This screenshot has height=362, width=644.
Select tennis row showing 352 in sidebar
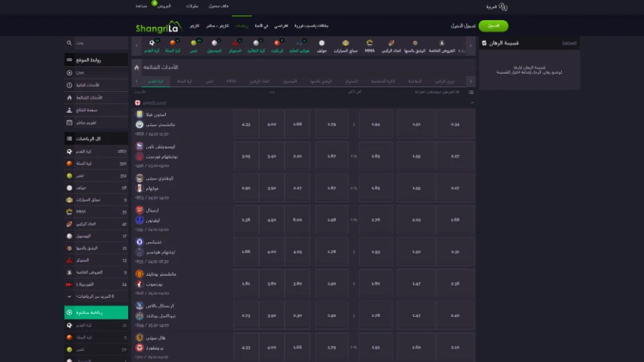(x=96, y=176)
